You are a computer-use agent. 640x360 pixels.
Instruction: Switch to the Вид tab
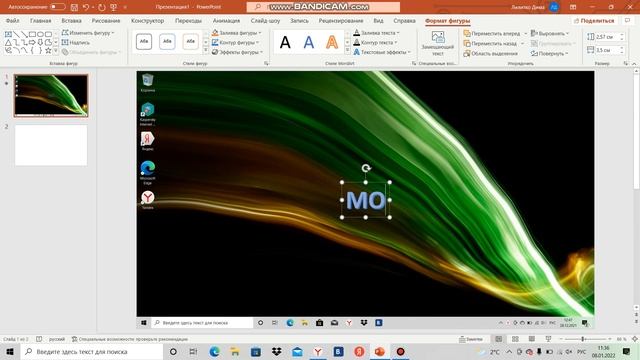pyautogui.click(x=378, y=20)
